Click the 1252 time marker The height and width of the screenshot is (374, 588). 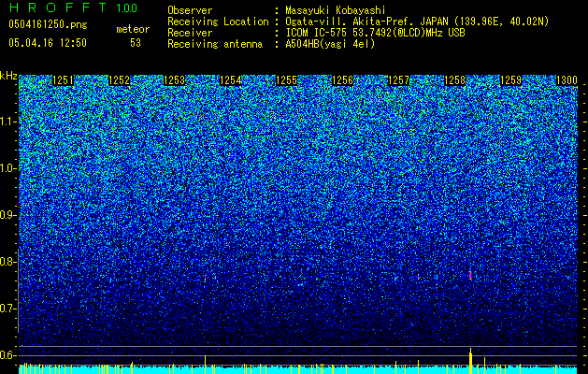pos(119,80)
